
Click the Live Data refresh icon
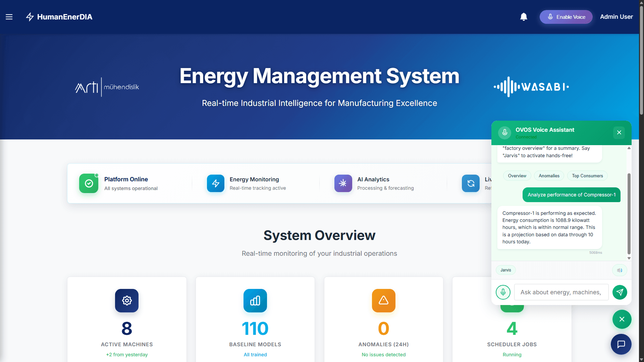471,183
